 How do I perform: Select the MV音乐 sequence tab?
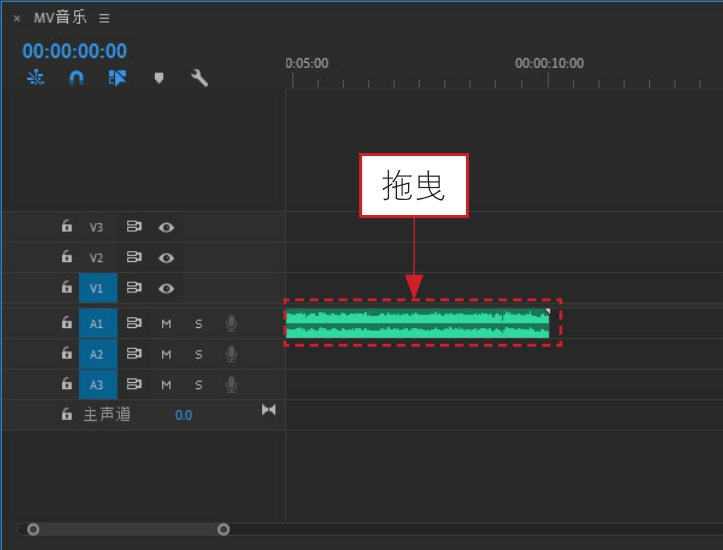60,18
